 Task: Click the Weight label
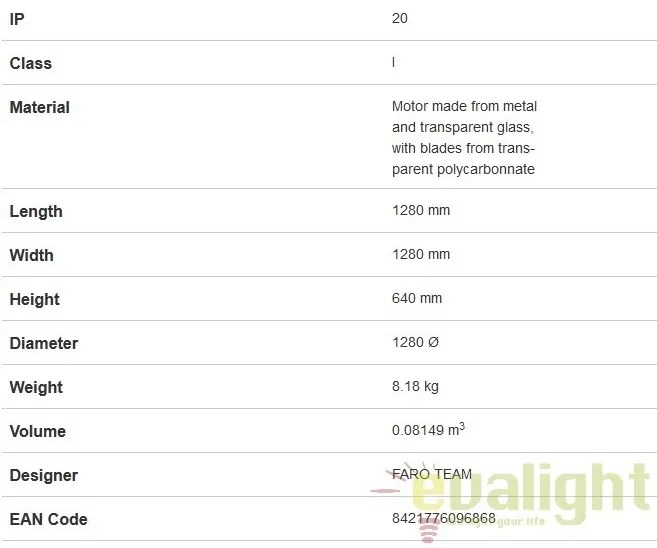pos(36,387)
